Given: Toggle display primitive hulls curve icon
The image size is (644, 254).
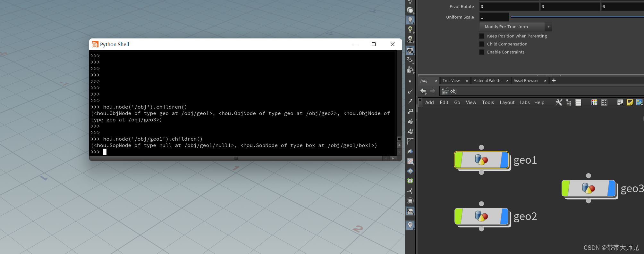Looking at the screenshot, I should pos(410,141).
